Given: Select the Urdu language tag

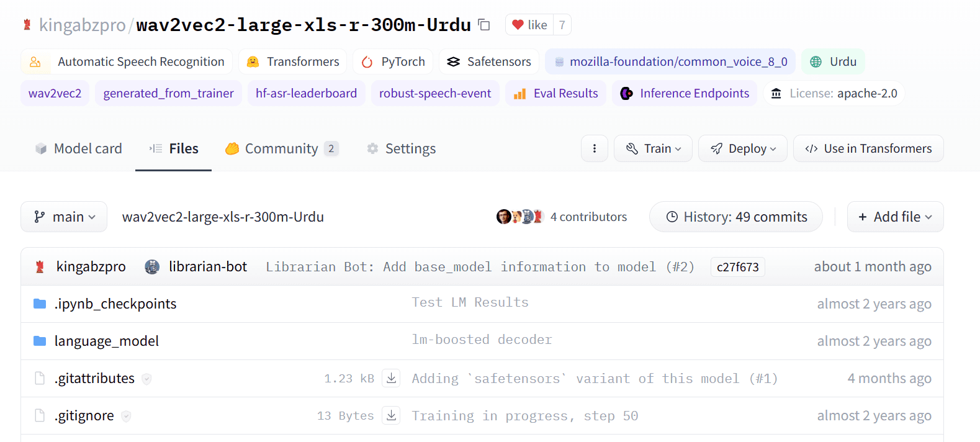Looking at the screenshot, I should (833, 61).
